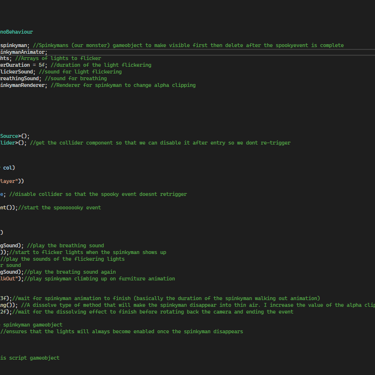375x375 pixels.
Task: Click the 'noBehaviour' class name text
Action: coord(16,32)
